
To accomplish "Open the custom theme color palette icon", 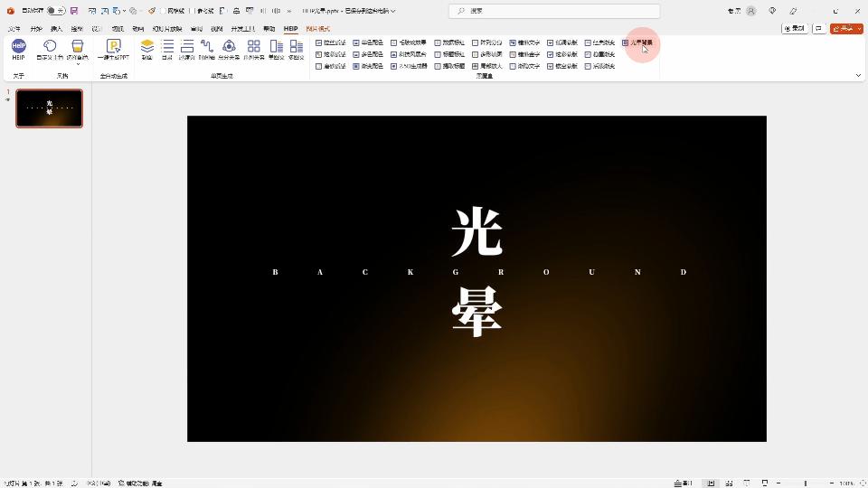I will click(50, 46).
